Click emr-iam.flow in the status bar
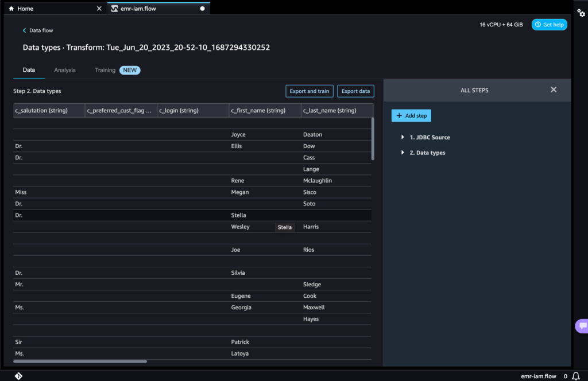Screen dimensions: 588x381 [x=539, y=376]
